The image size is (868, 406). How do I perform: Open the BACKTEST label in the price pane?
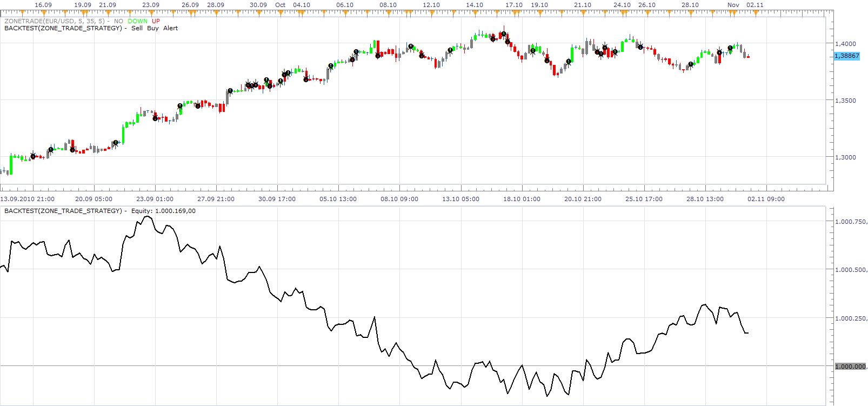click(63, 28)
